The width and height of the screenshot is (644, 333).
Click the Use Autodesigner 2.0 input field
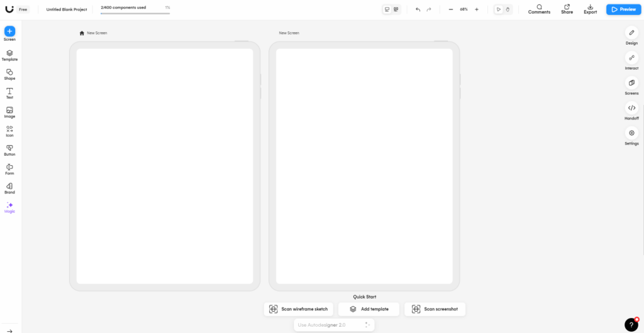(x=327, y=325)
